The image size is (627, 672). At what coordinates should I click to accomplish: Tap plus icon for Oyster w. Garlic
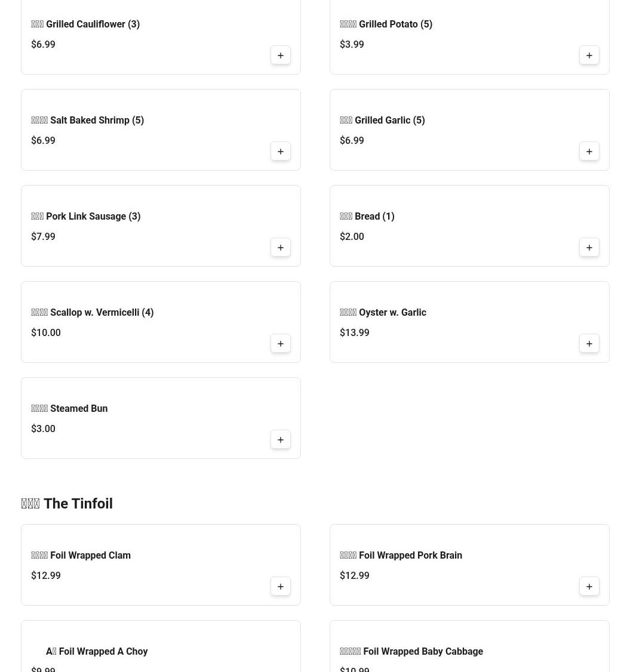coord(589,344)
